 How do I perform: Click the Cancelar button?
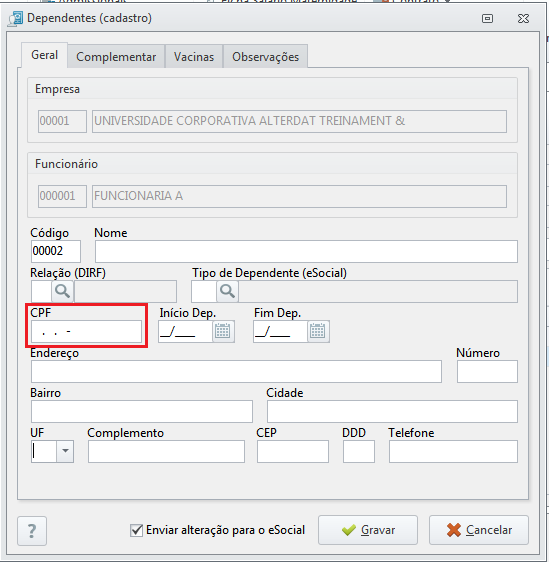[x=479, y=530]
